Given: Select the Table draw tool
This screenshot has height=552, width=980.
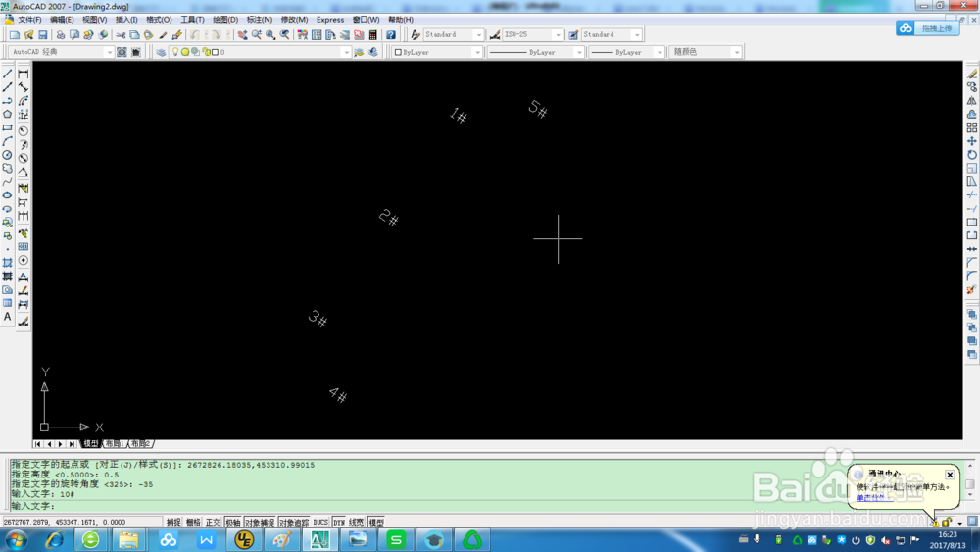Looking at the screenshot, I should 8,303.
